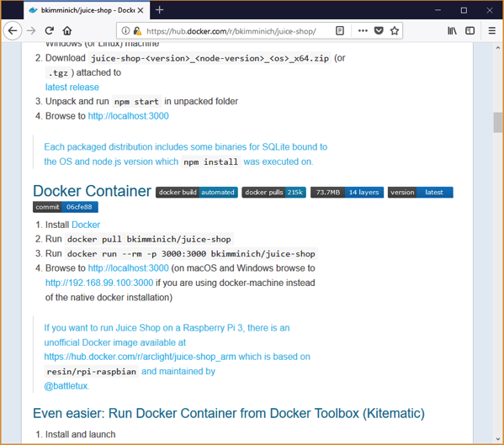Open the Library view icon
The height and width of the screenshot is (445, 504).
click(452, 31)
